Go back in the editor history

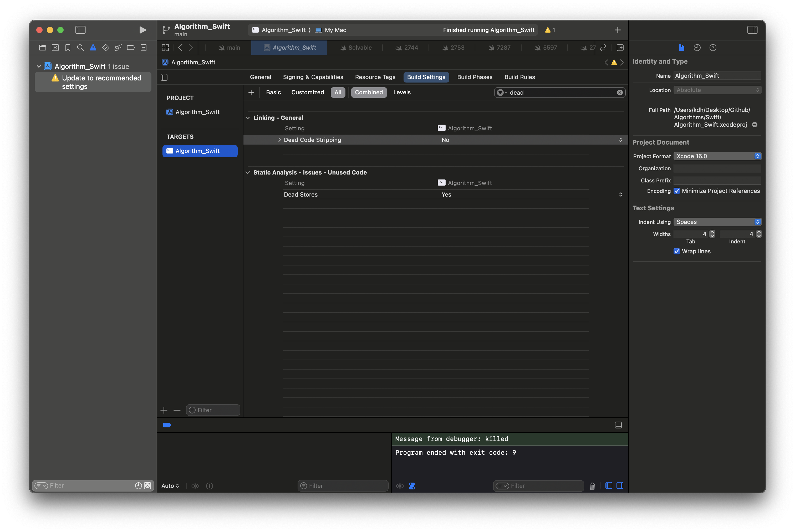(x=180, y=48)
